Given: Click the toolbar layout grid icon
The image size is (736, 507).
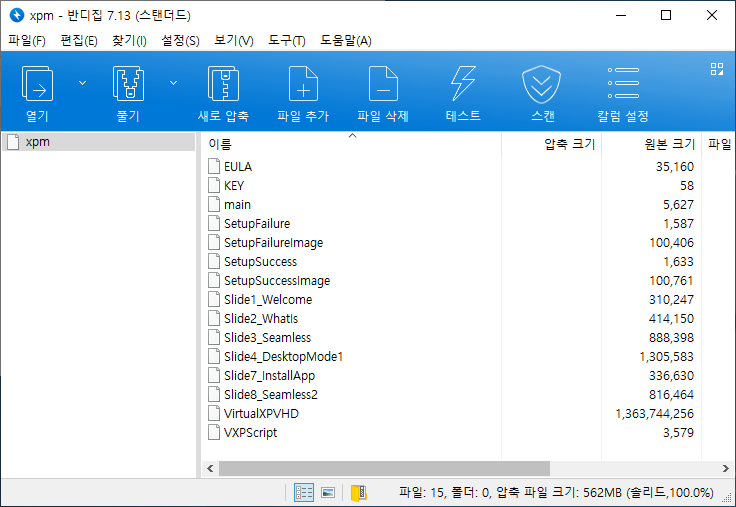Looking at the screenshot, I should 717,69.
